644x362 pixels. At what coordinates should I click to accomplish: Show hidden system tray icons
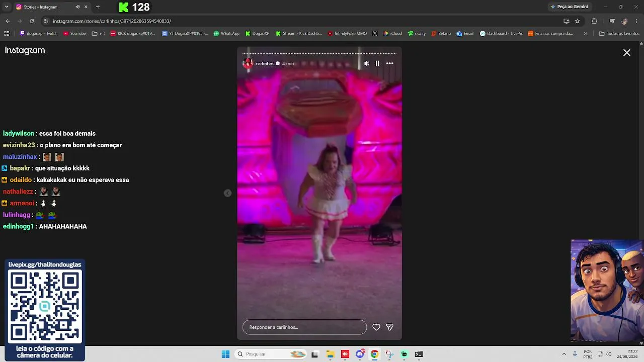coord(564,354)
